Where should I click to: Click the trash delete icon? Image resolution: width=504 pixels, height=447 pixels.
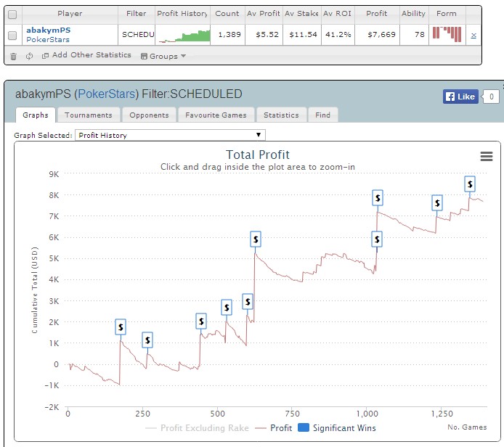click(x=13, y=57)
